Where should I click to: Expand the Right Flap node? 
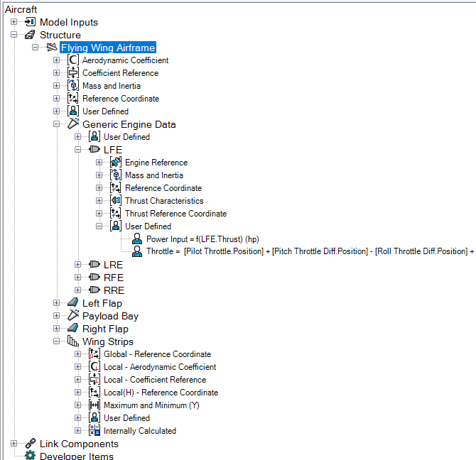(56, 329)
